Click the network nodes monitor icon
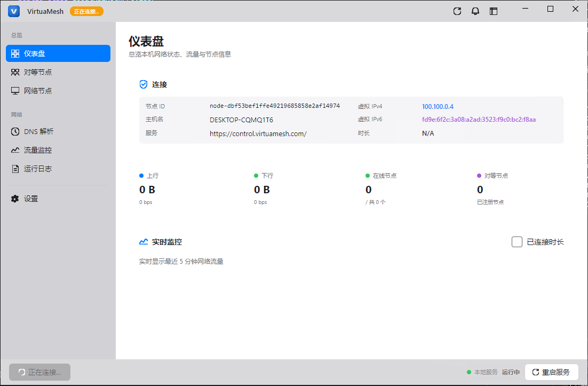 click(x=15, y=91)
